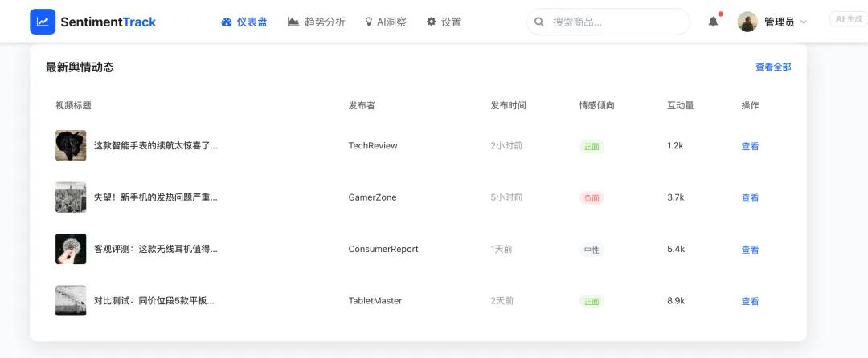Click the 查看全部 link
The image size is (868, 358).
coord(773,67)
